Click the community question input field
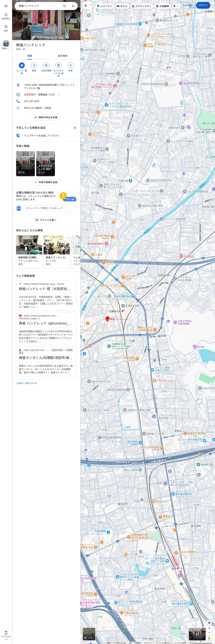This screenshot has width=215, height=644. pos(50,208)
